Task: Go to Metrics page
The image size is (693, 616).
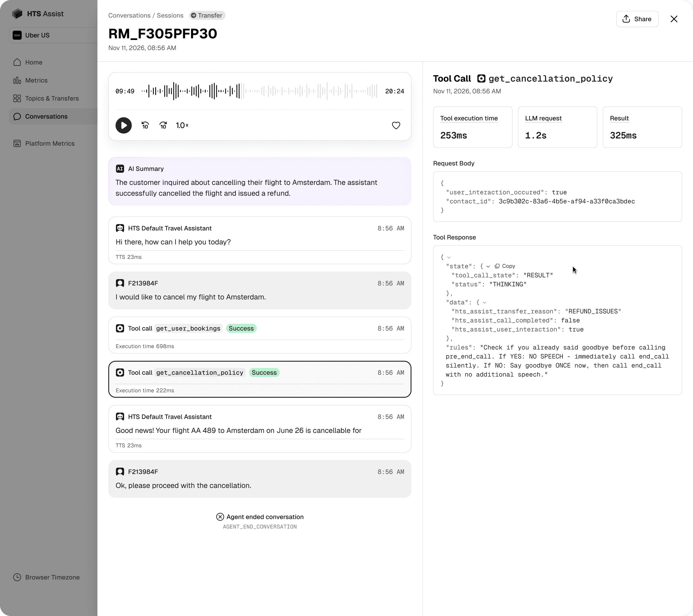Action: click(x=36, y=80)
